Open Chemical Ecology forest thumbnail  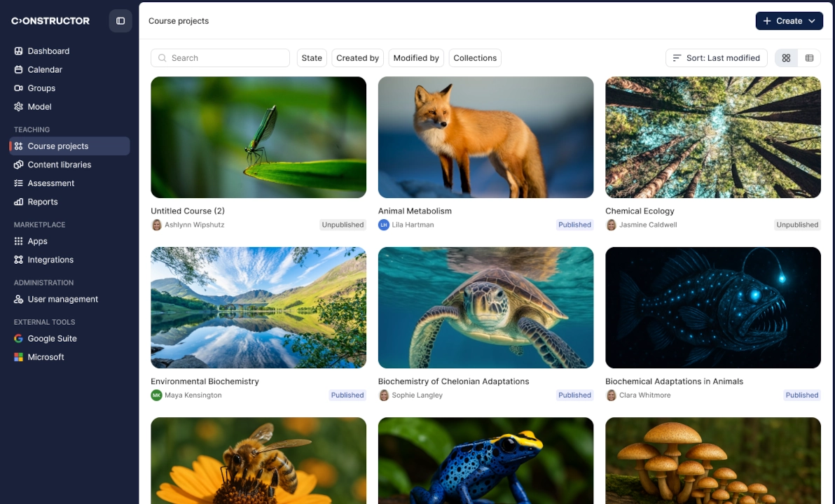(713, 137)
